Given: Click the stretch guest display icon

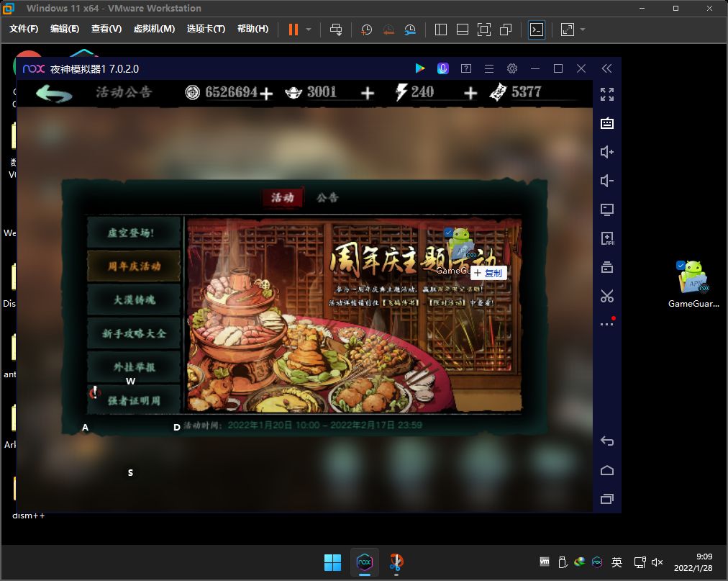Looking at the screenshot, I should point(568,30).
